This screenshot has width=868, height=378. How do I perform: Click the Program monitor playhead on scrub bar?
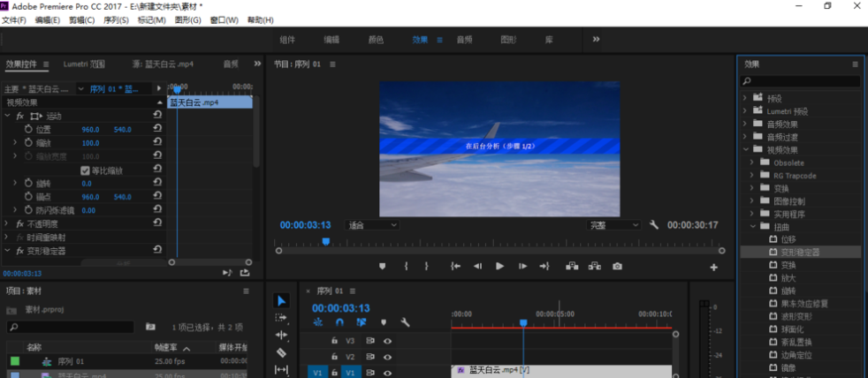point(325,241)
